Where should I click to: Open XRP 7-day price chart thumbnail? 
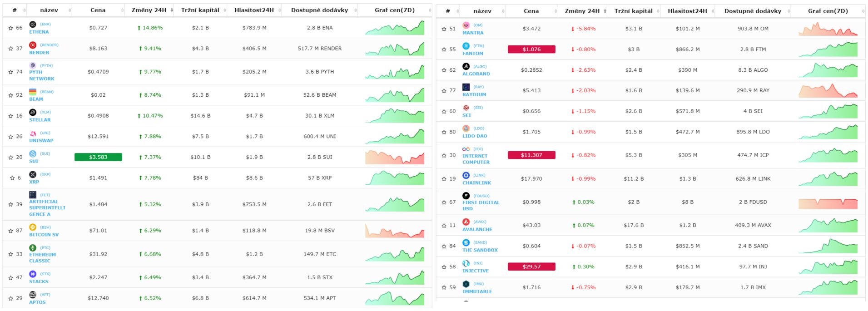point(395,178)
